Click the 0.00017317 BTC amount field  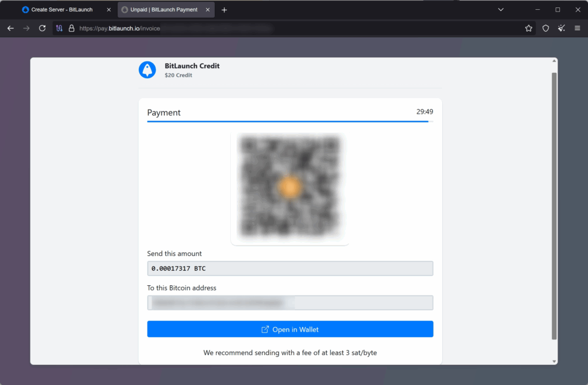[290, 269]
